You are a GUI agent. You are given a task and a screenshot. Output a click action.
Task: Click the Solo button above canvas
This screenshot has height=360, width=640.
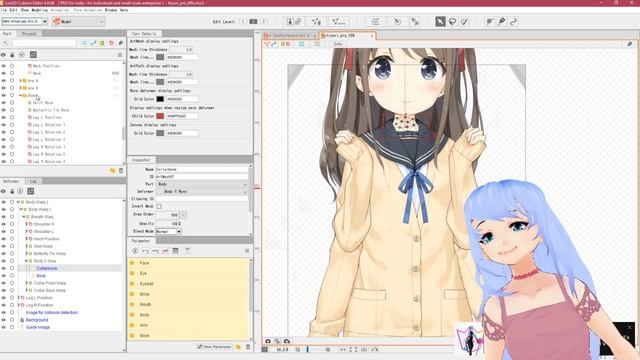tap(338, 44)
